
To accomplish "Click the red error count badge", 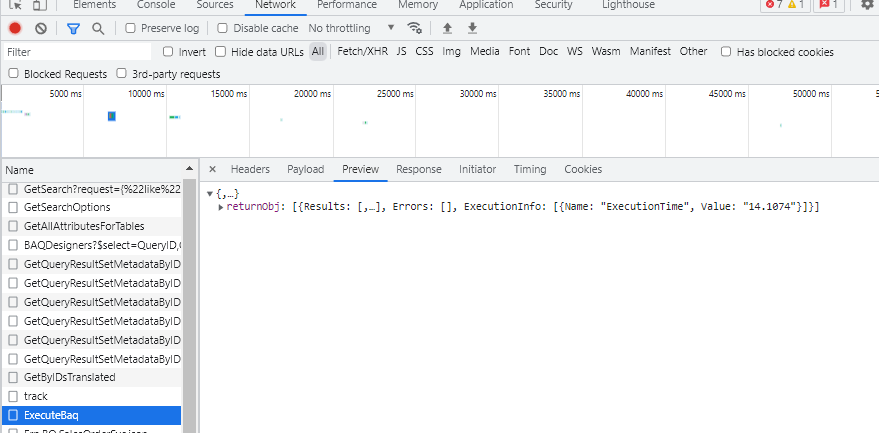I will tap(775, 4).
